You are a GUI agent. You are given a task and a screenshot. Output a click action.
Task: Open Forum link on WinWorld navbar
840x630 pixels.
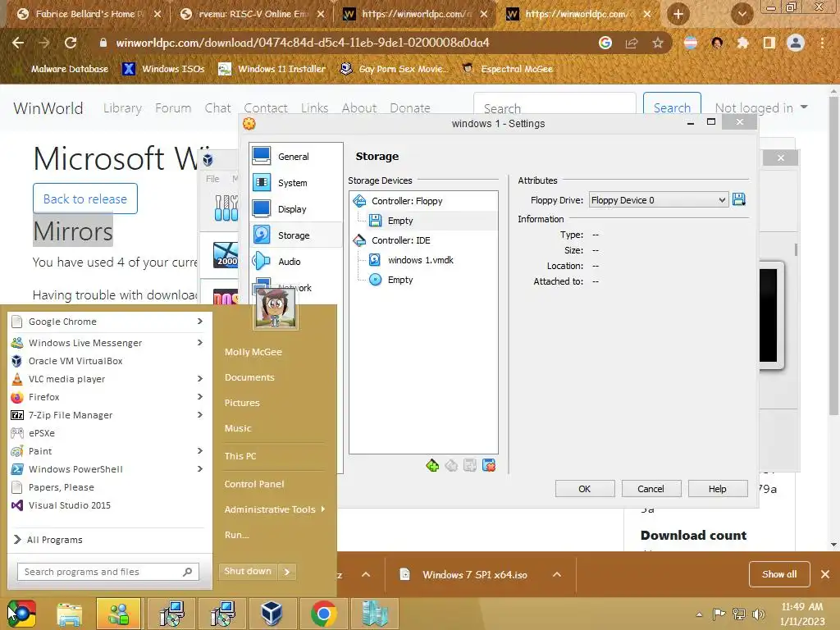[173, 107]
